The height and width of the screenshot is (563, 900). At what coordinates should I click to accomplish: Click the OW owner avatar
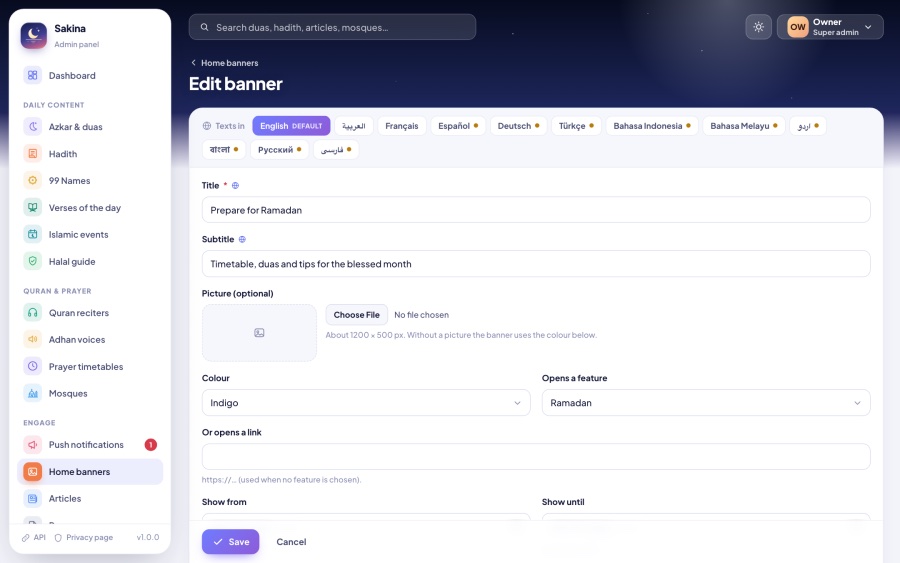pyautogui.click(x=798, y=27)
